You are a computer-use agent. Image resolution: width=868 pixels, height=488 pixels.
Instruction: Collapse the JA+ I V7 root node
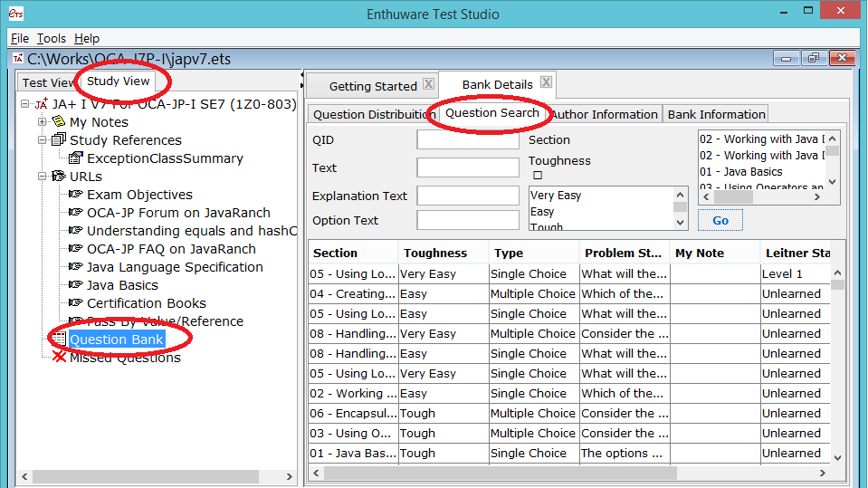pos(25,103)
